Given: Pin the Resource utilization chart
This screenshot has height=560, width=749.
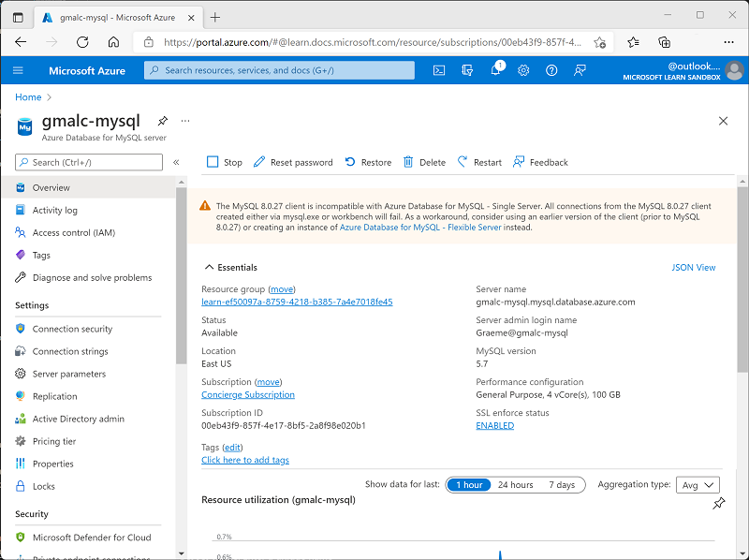Looking at the screenshot, I should [718, 503].
